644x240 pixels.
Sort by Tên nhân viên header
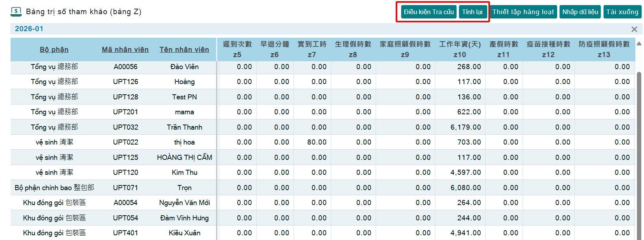pos(184,49)
